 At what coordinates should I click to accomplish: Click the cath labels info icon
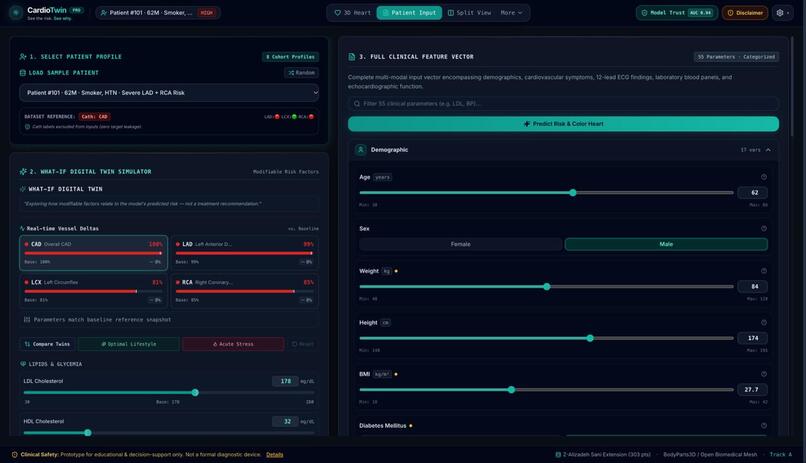click(27, 126)
